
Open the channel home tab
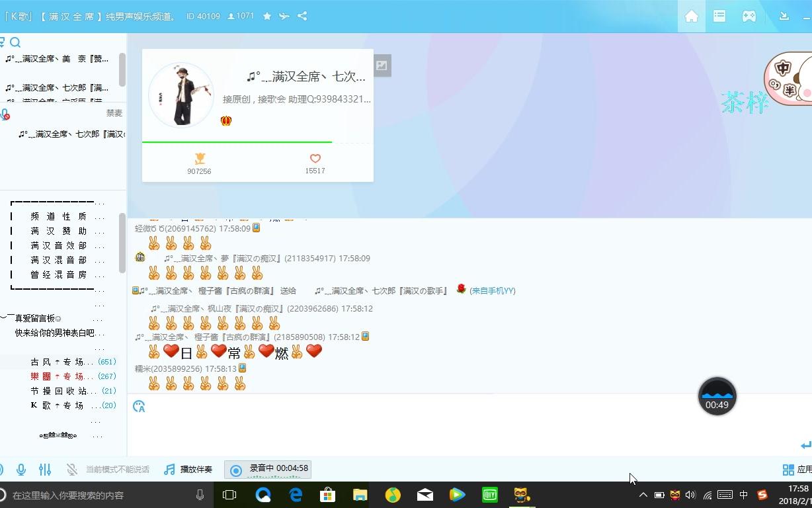(691, 17)
